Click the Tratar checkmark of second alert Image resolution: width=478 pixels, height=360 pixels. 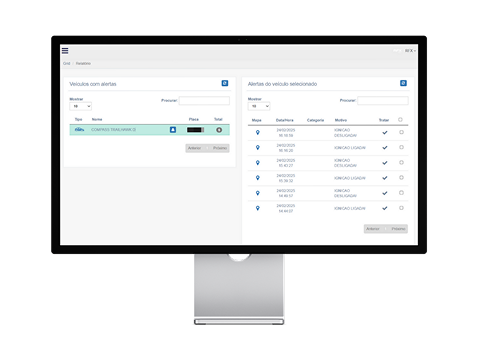coord(385,147)
